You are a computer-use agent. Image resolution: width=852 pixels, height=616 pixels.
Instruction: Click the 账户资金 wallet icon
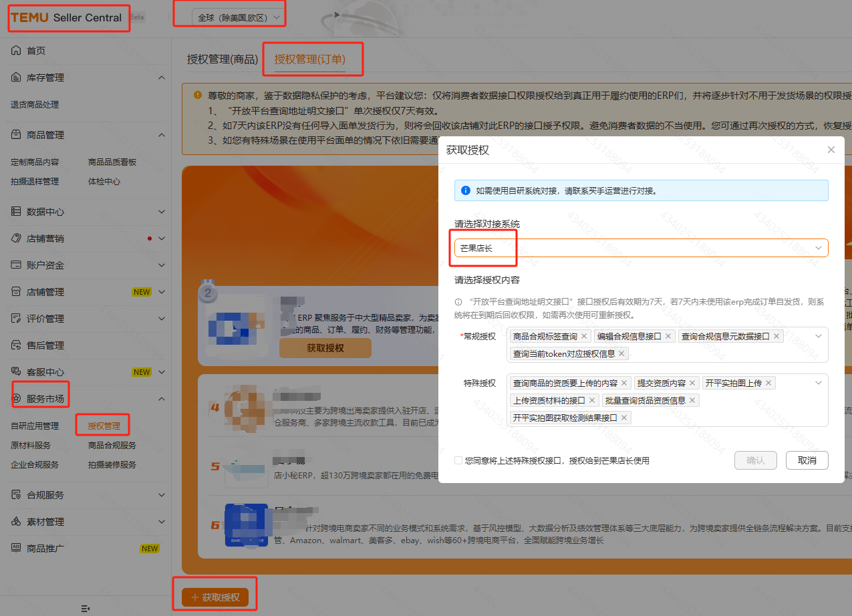(x=16, y=265)
